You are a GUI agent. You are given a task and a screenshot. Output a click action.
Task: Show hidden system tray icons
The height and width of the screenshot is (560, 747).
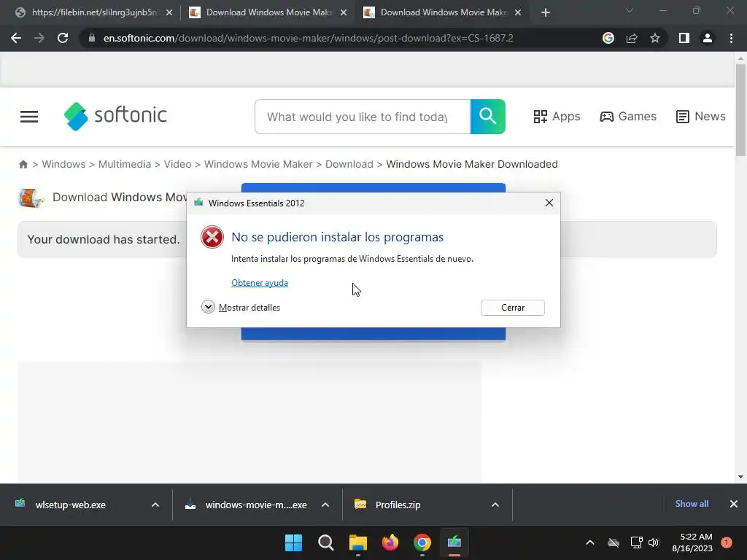pyautogui.click(x=589, y=542)
